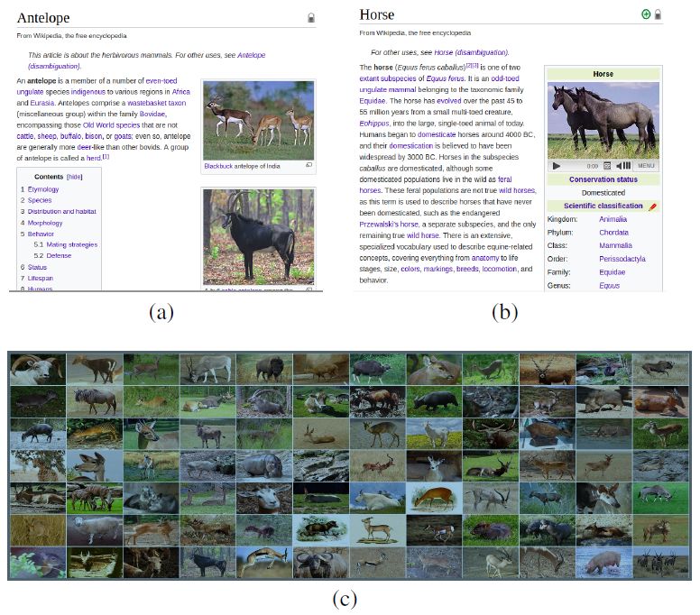Open the Conservation status header link
The width and height of the screenshot is (700, 615).
point(603,179)
